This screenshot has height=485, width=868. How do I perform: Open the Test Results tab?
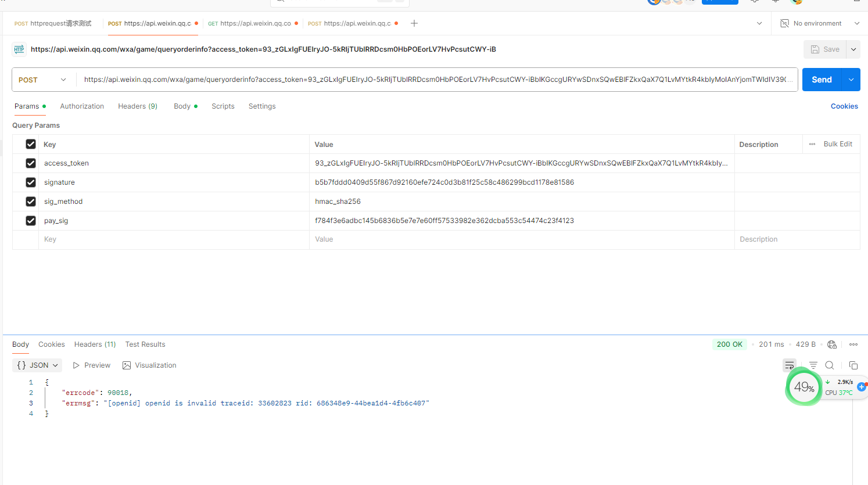145,344
